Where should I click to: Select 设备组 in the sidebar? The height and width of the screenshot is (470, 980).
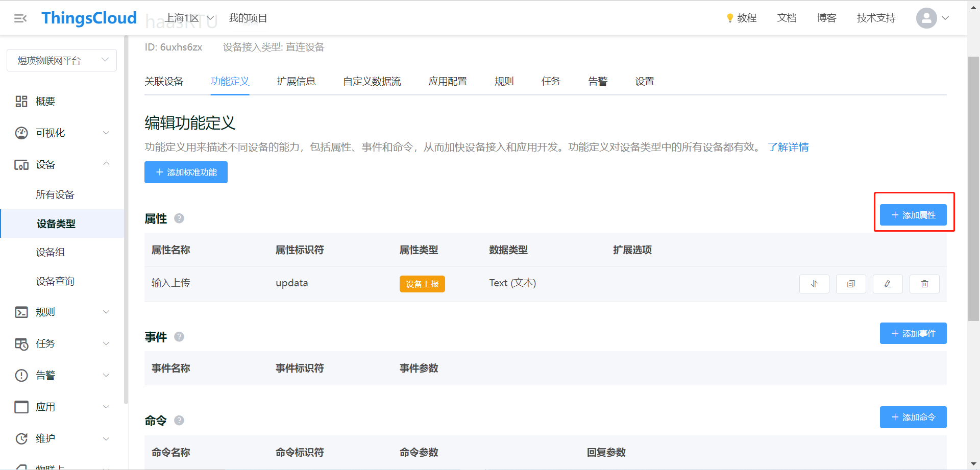click(50, 252)
